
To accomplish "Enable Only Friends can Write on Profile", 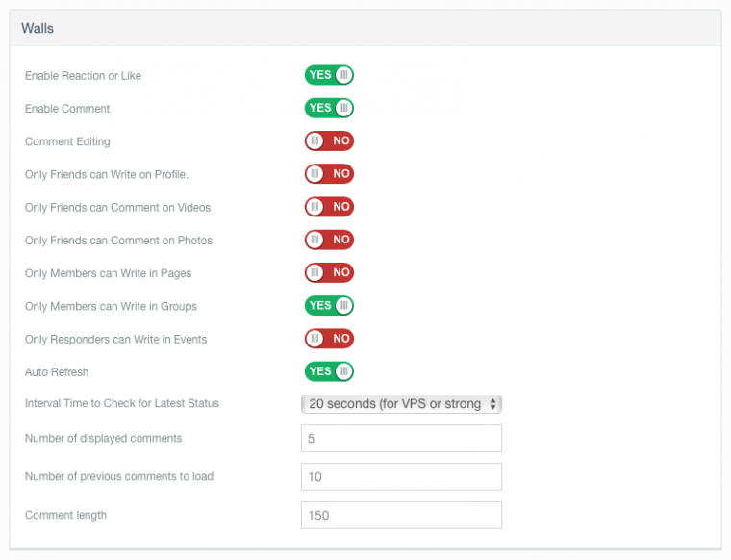I will 329,174.
